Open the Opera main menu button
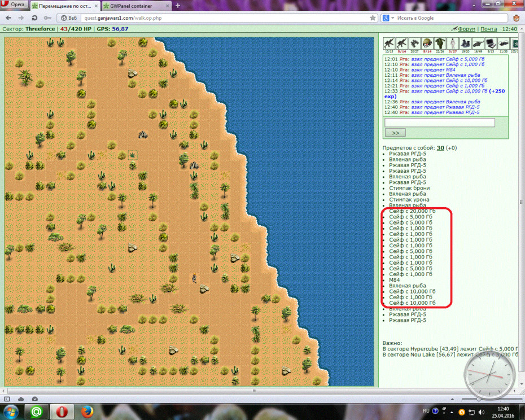 coord(14,5)
